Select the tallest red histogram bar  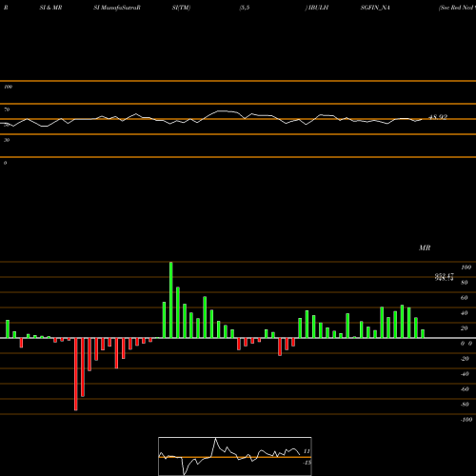[x=76, y=374]
